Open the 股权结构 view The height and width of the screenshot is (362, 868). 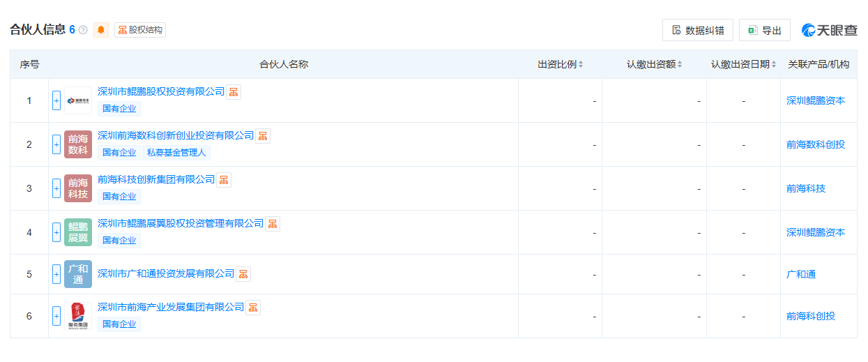[140, 30]
